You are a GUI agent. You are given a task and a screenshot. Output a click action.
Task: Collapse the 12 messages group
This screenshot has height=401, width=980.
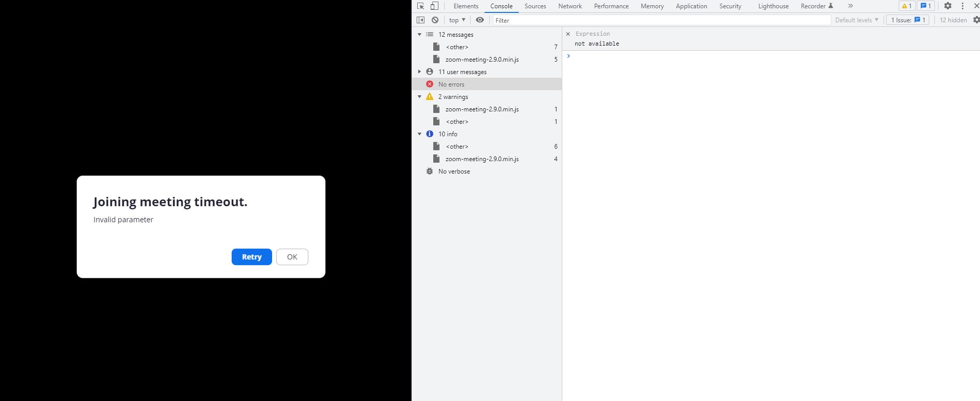[x=419, y=35]
